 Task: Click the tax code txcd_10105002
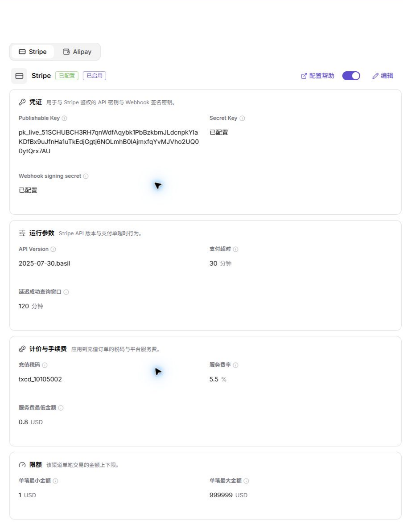pos(40,379)
